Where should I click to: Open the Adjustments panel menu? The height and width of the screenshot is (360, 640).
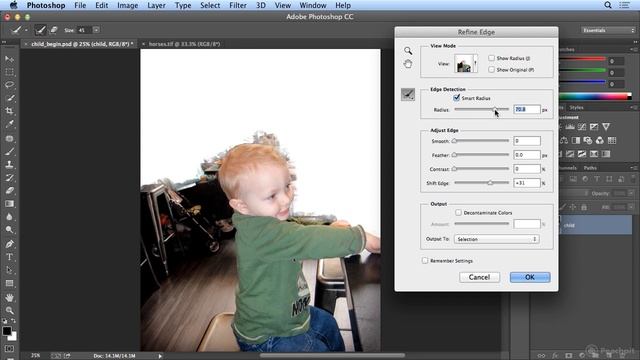[634, 107]
